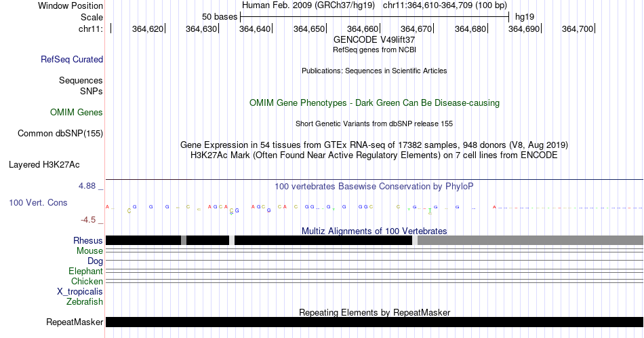Click the 4.88 upper PhyloP scale value
The image size is (644, 338).
pos(87,186)
